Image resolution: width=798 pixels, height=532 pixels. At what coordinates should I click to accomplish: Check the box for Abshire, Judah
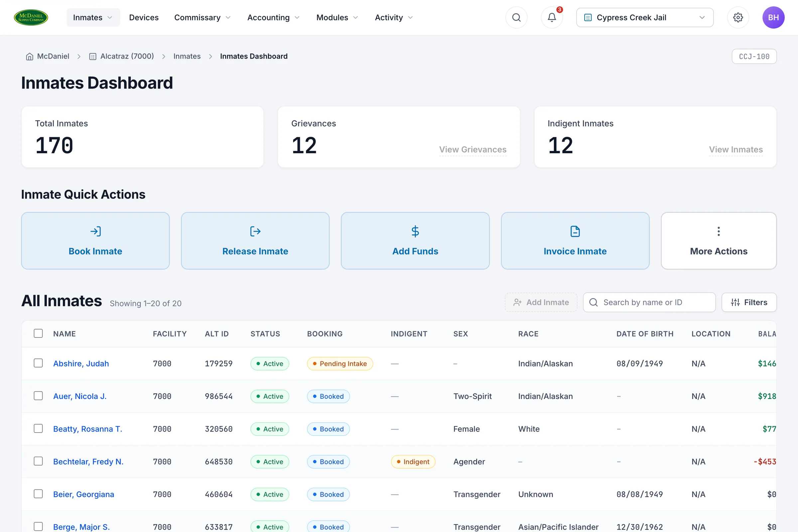point(38,363)
